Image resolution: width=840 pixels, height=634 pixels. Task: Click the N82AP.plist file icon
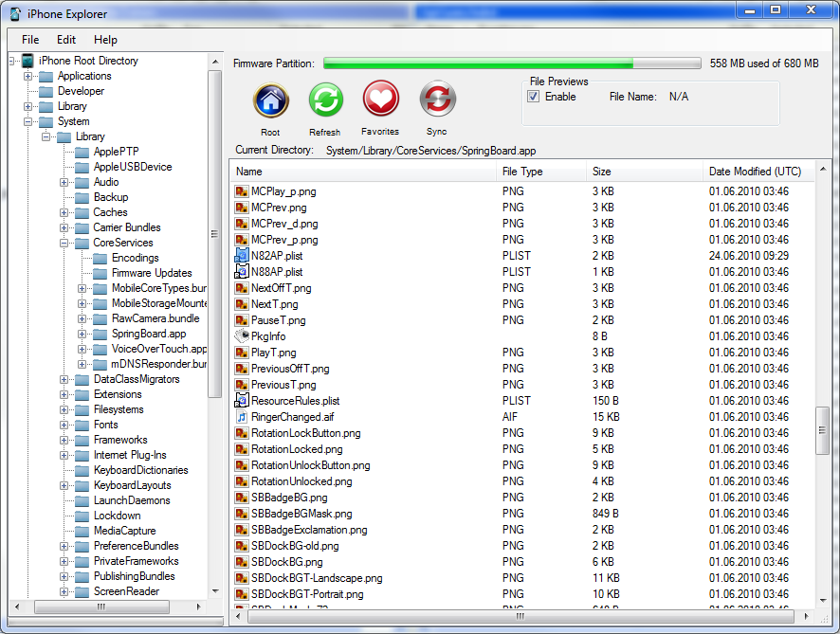click(242, 256)
